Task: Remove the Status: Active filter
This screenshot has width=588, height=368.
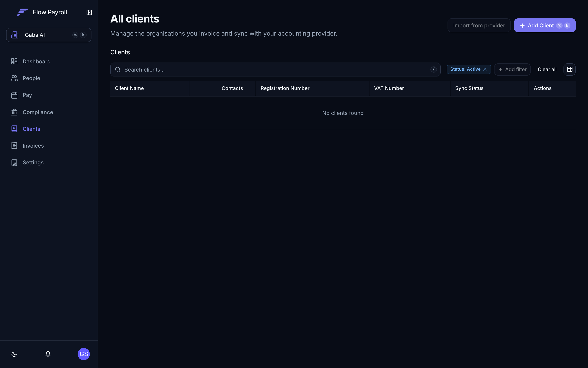Action: pos(485,69)
